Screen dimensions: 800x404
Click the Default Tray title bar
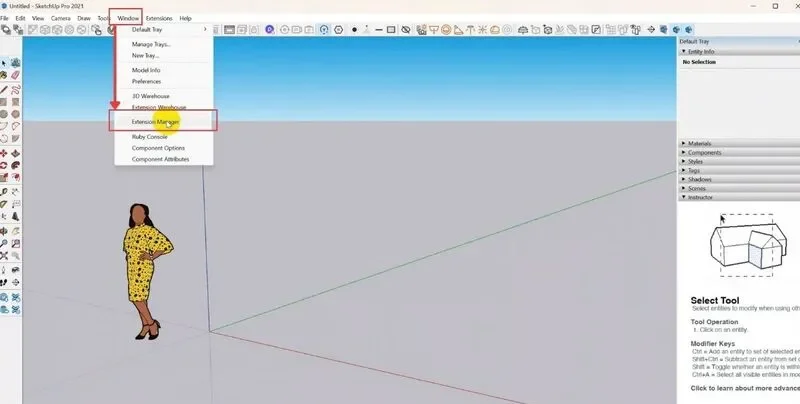(739, 41)
